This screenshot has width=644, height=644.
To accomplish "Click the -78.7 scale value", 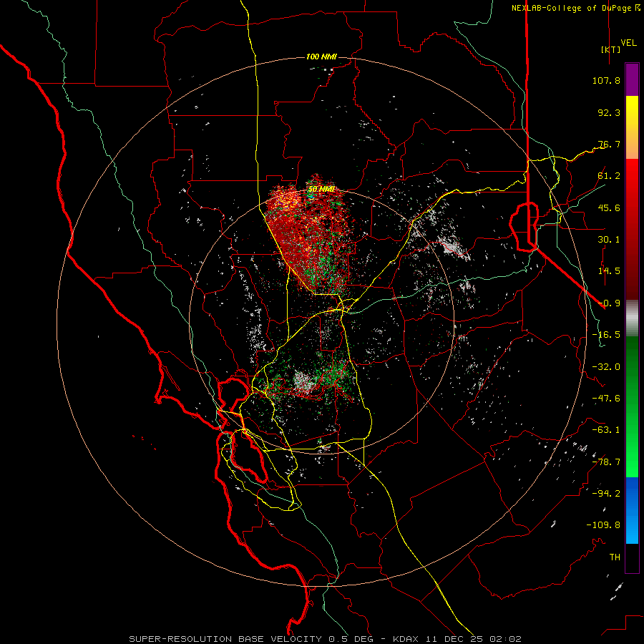I will (606, 462).
